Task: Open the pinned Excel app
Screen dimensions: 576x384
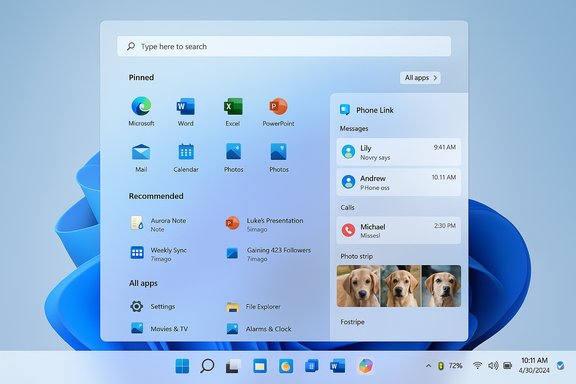Action: click(x=233, y=111)
